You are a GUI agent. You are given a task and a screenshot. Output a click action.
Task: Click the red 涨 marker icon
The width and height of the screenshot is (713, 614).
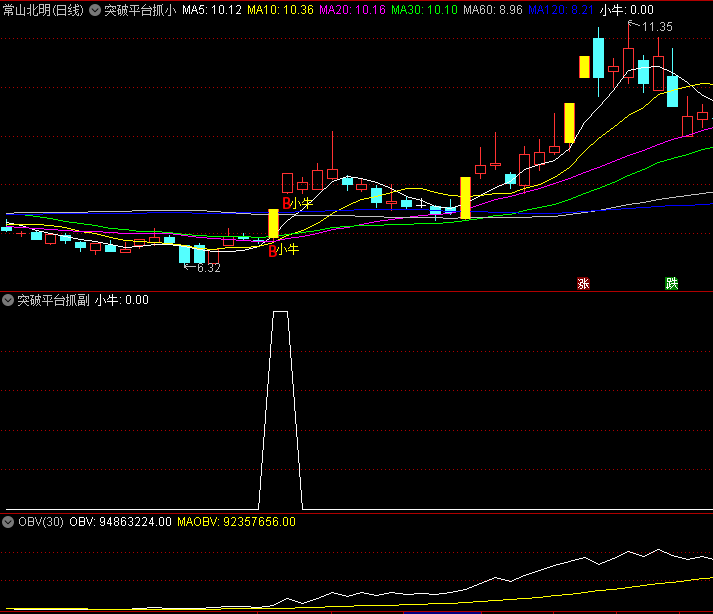click(x=583, y=284)
